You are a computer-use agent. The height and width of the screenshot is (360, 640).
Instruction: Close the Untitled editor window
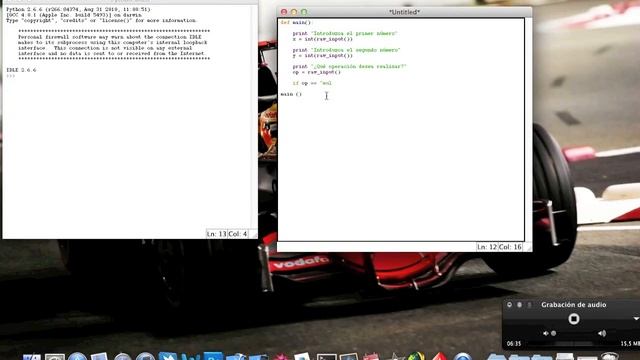coord(284,12)
